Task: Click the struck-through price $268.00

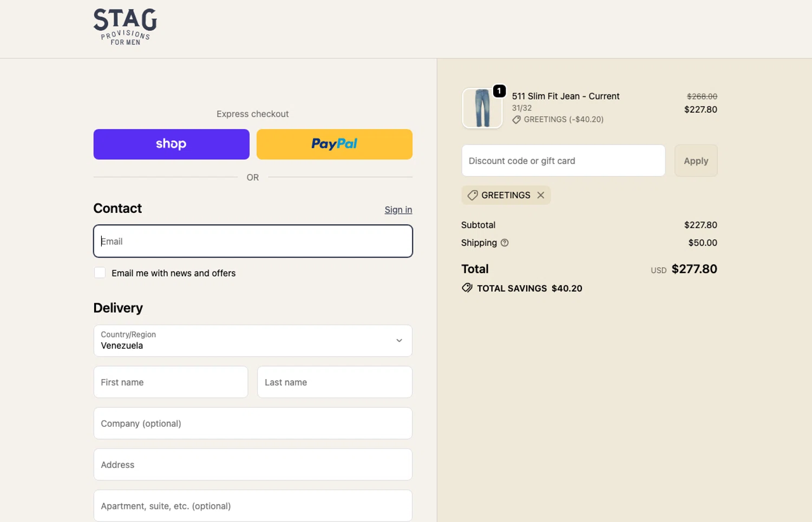Action: (702, 96)
